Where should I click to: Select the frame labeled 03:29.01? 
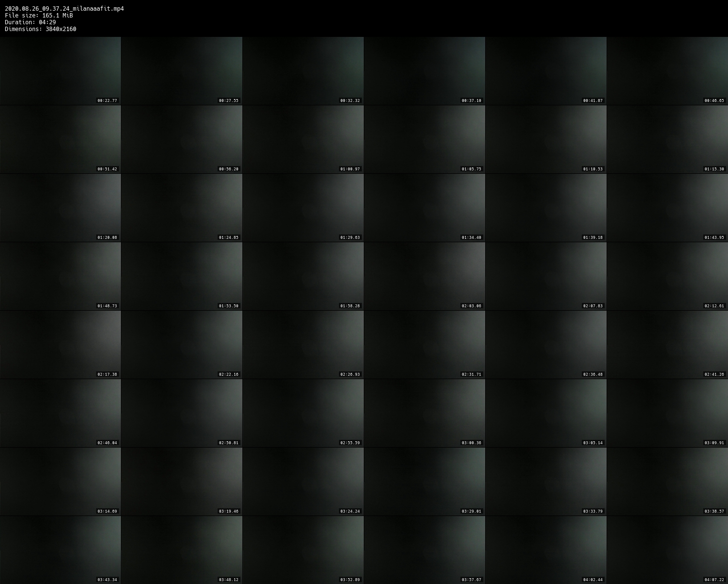click(424, 482)
